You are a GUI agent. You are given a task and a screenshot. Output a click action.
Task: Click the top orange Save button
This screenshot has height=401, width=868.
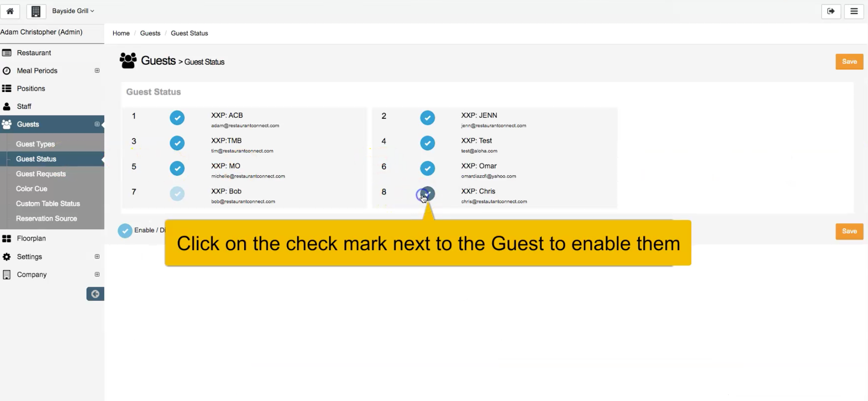click(x=849, y=62)
